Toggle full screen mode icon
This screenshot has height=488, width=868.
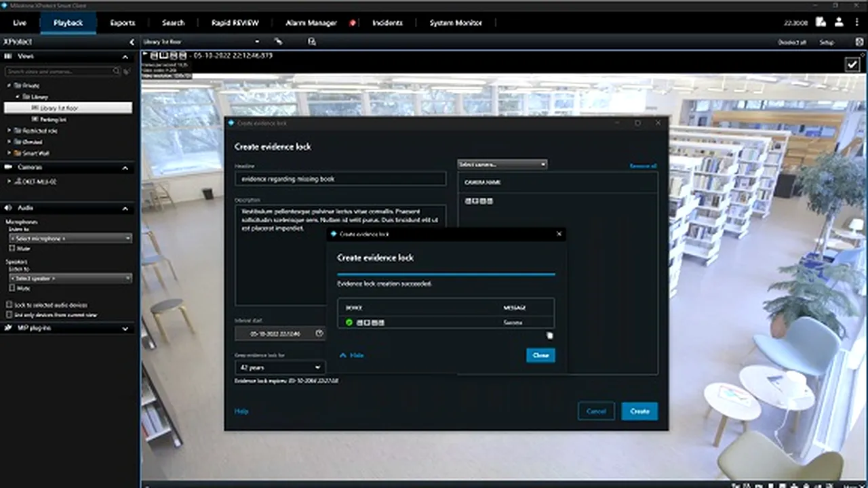click(x=859, y=42)
